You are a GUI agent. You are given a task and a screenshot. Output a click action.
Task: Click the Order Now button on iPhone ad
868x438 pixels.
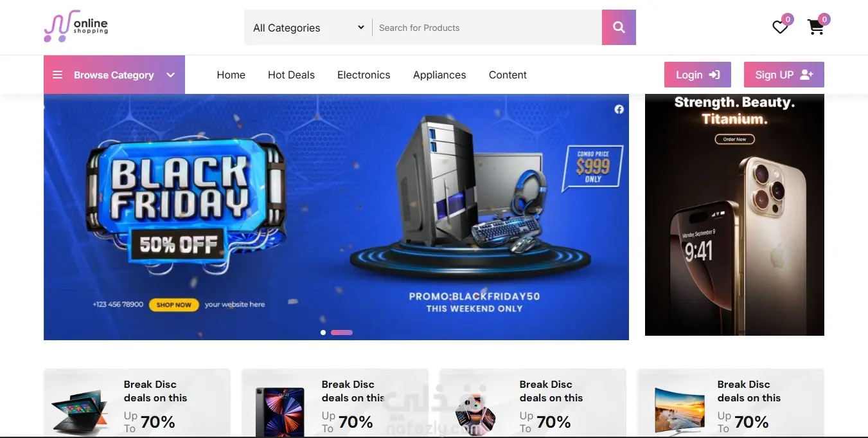click(x=734, y=139)
